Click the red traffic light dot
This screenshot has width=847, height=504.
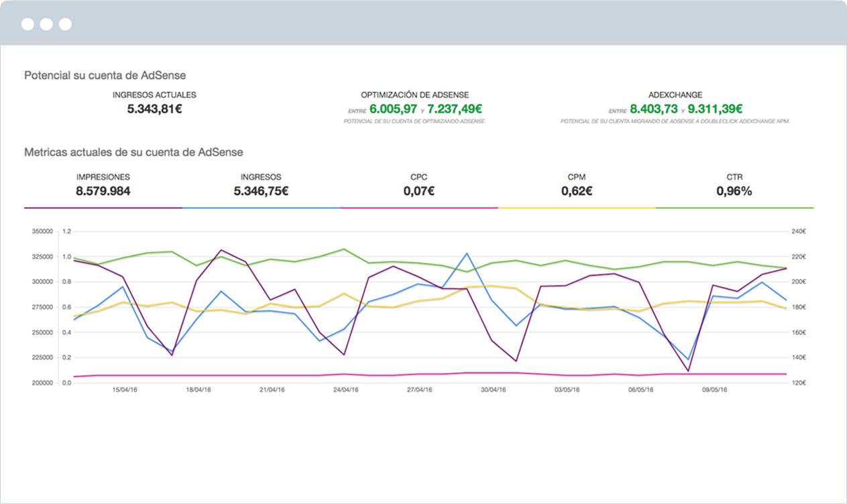click(27, 24)
